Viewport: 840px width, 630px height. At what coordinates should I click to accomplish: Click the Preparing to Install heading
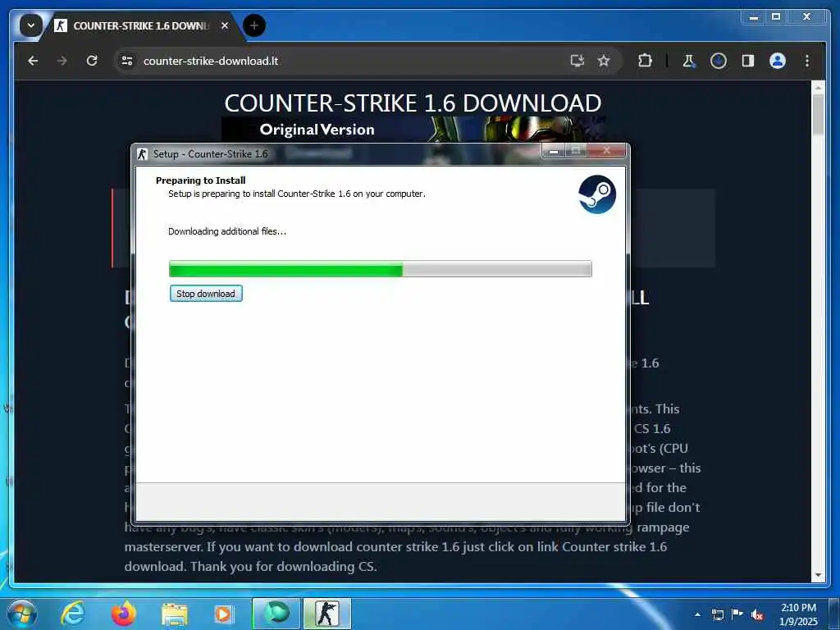(x=200, y=180)
